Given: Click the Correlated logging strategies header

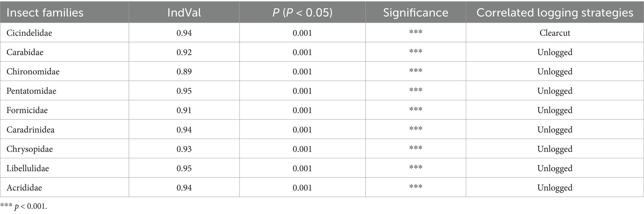Looking at the screenshot, I should tap(555, 13).
